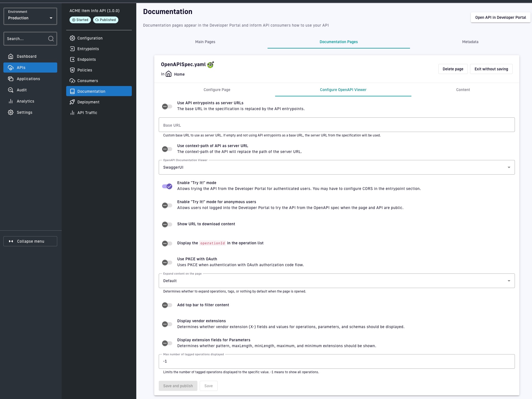
Task: Enable Try It mode for anonymous users
Action: coord(167,205)
